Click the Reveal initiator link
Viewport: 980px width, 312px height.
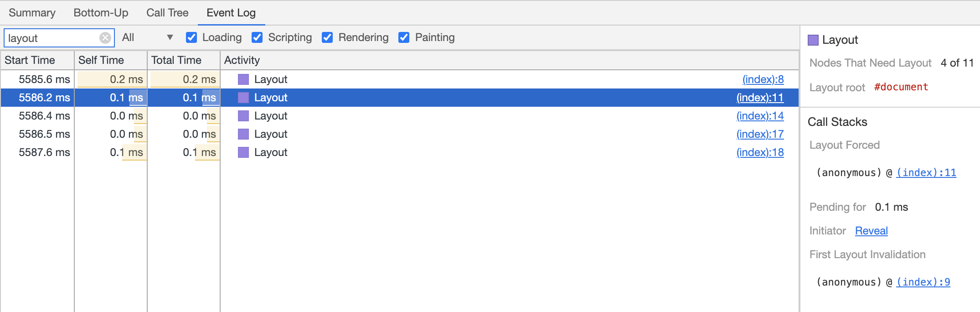click(x=871, y=231)
